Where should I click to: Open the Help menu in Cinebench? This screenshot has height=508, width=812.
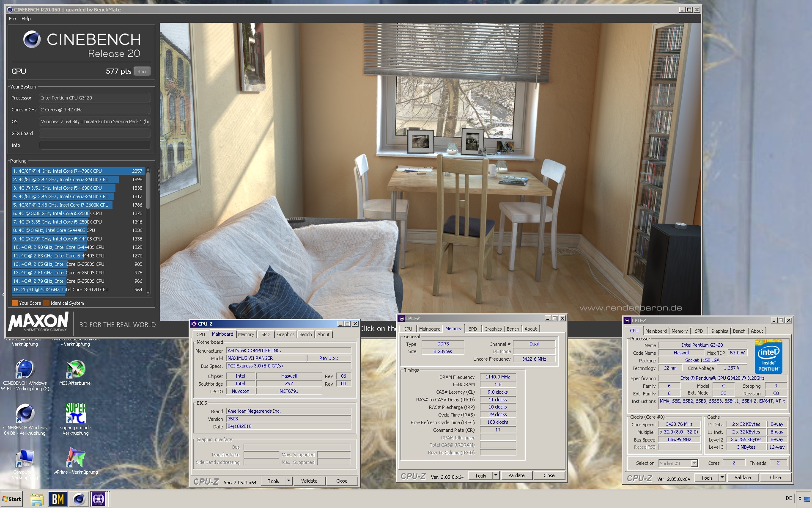26,19
